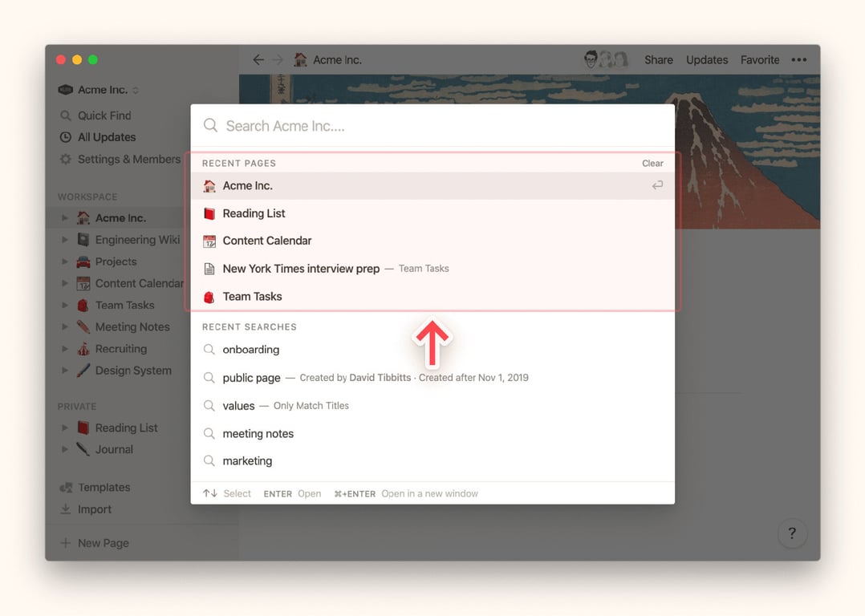Click the help question mark button
865x616 pixels.
792,533
